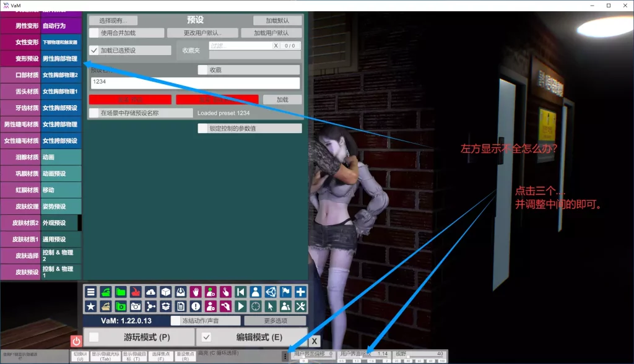This screenshot has height=364, width=634.
Task: Enable 游玩模式 (P) play mode checkbox
Action: 94,337
